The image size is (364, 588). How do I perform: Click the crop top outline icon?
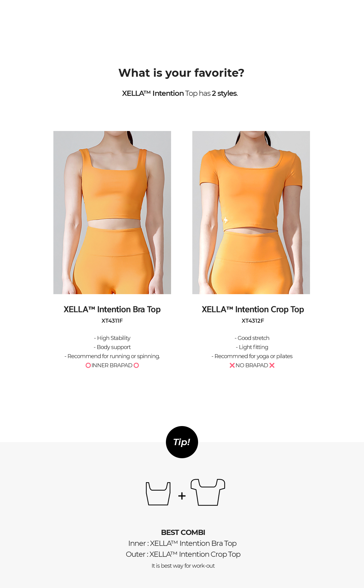pos(208,492)
